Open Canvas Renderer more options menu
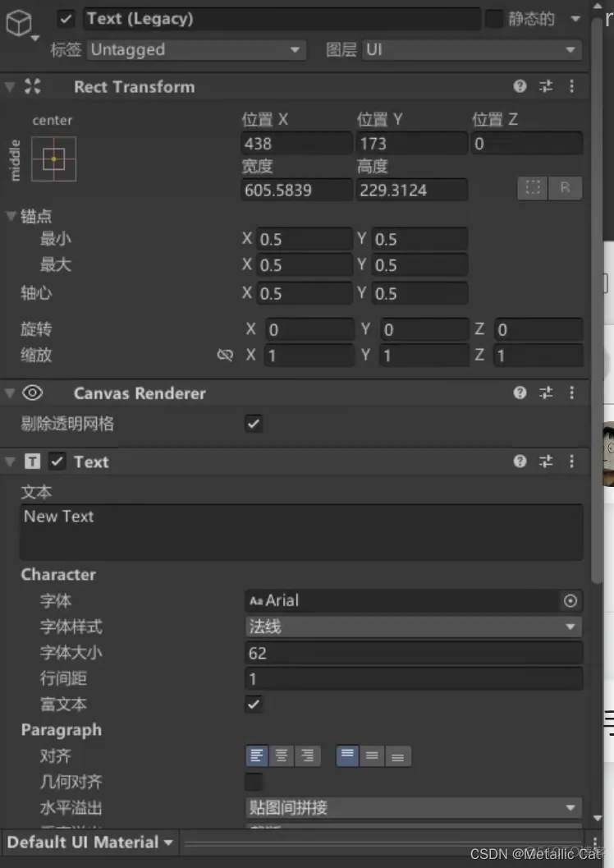Screen dimensions: 614x868 (571, 393)
